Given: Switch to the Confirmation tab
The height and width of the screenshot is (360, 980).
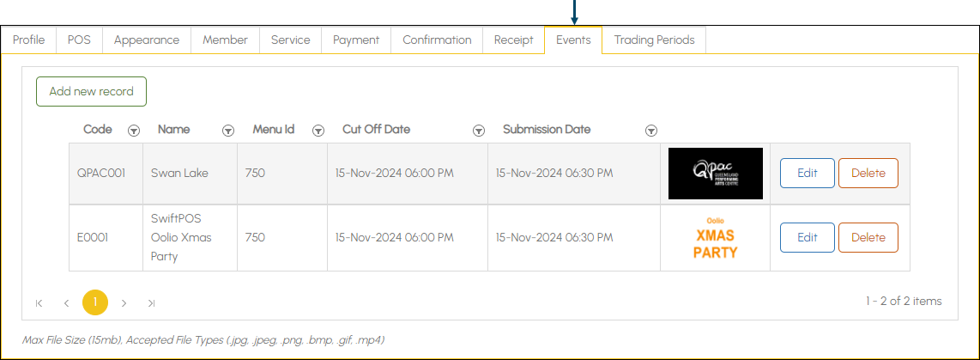Looking at the screenshot, I should [437, 40].
